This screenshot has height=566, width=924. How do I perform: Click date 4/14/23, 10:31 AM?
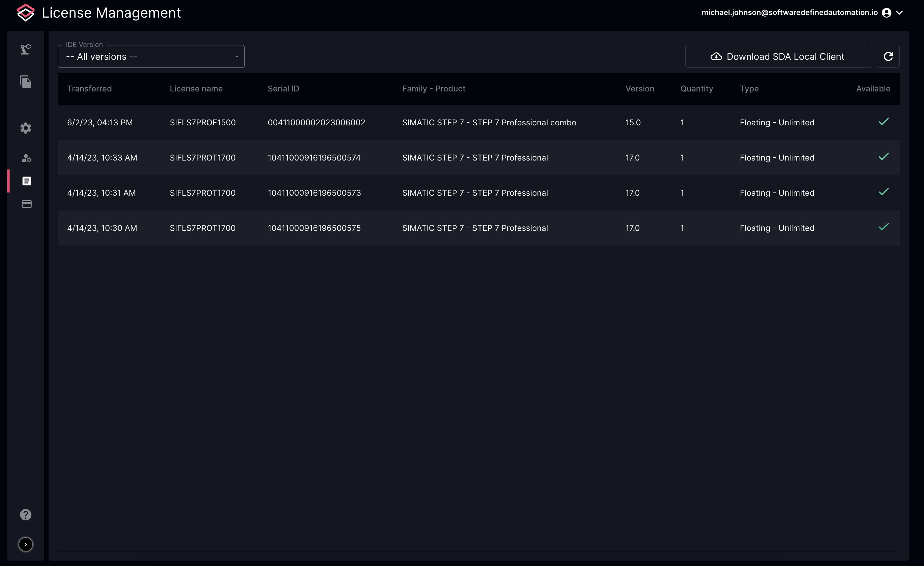(101, 193)
